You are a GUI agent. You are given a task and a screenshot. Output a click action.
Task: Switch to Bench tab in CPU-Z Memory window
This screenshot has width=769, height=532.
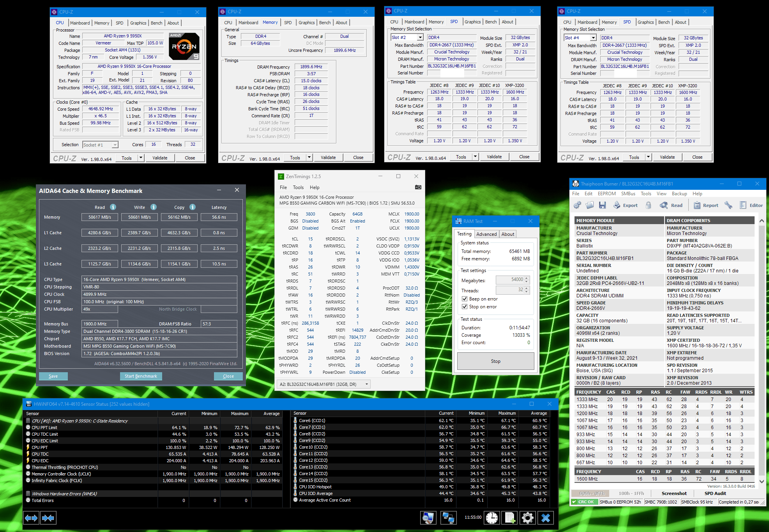(x=325, y=23)
